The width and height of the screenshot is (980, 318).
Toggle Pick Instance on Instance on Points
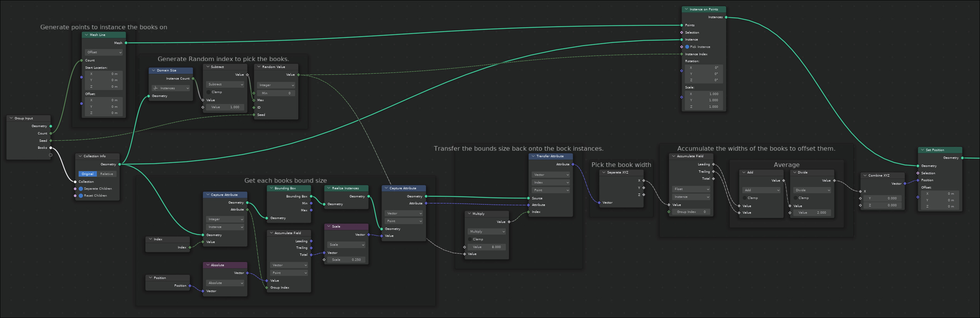coord(687,47)
